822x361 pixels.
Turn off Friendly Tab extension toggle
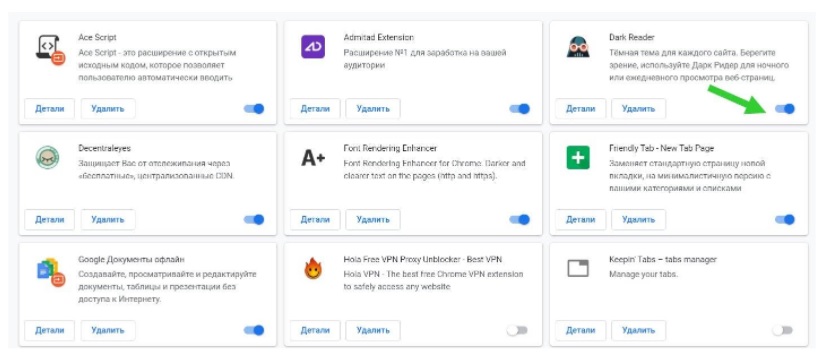(x=785, y=220)
